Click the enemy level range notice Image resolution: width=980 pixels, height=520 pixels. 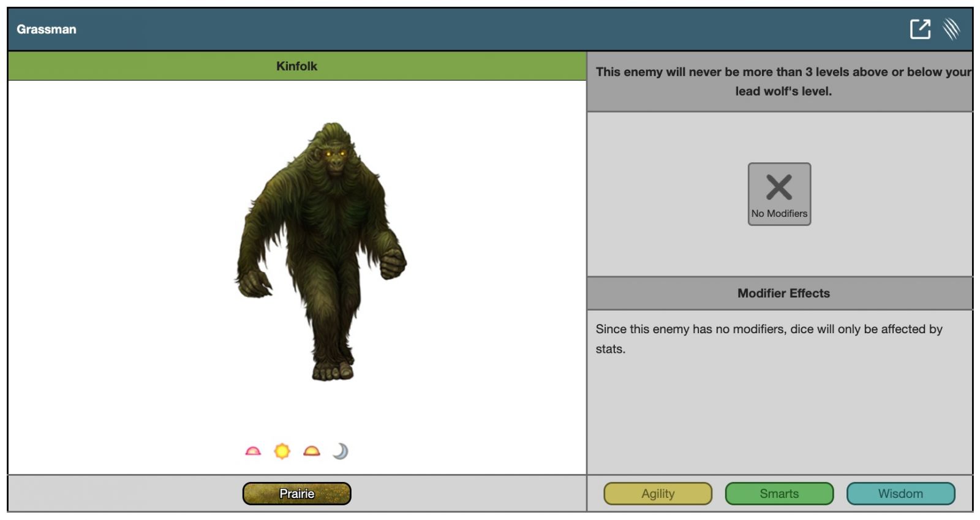tap(783, 81)
